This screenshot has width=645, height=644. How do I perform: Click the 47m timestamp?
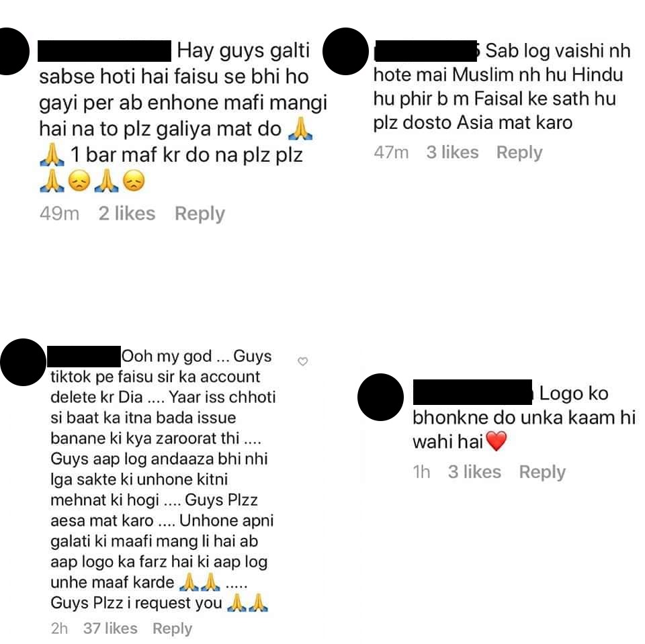click(x=391, y=152)
